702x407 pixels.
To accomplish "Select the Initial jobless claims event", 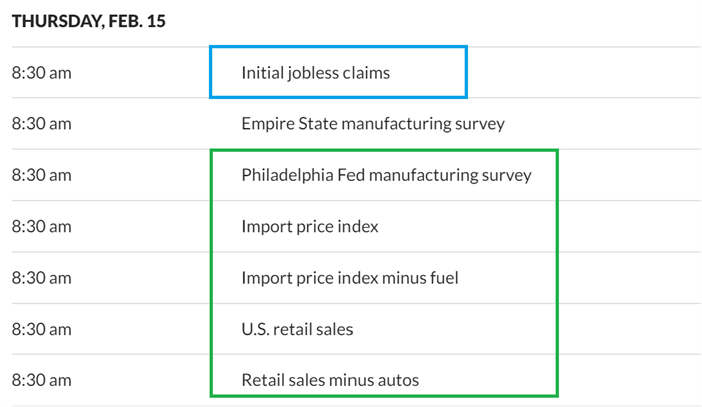I will point(315,72).
